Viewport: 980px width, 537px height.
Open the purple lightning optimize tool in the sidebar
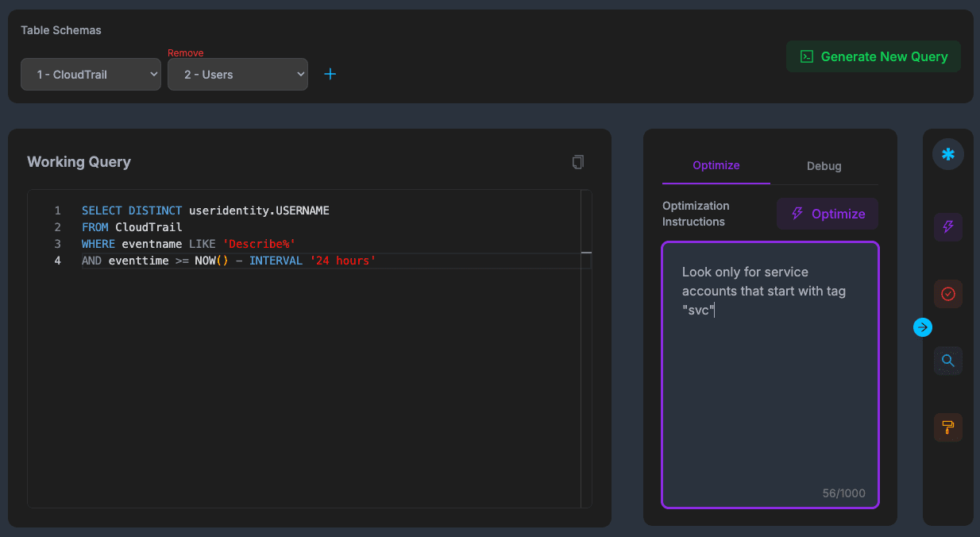pos(947,227)
